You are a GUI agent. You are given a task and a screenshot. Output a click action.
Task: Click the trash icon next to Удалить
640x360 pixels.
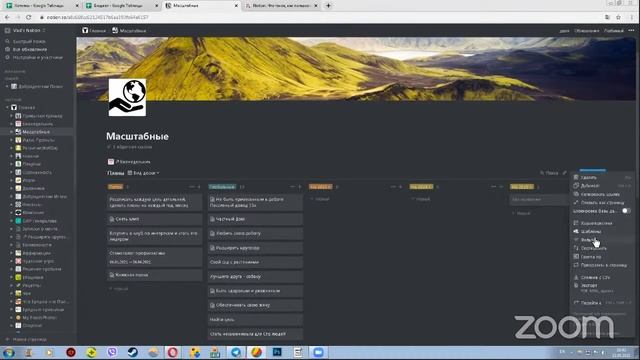coord(576,177)
